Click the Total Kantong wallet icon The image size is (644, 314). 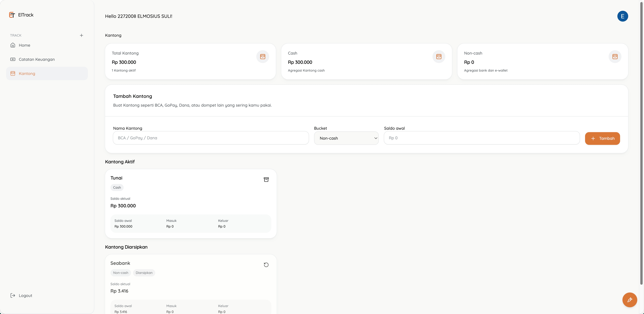point(263,57)
